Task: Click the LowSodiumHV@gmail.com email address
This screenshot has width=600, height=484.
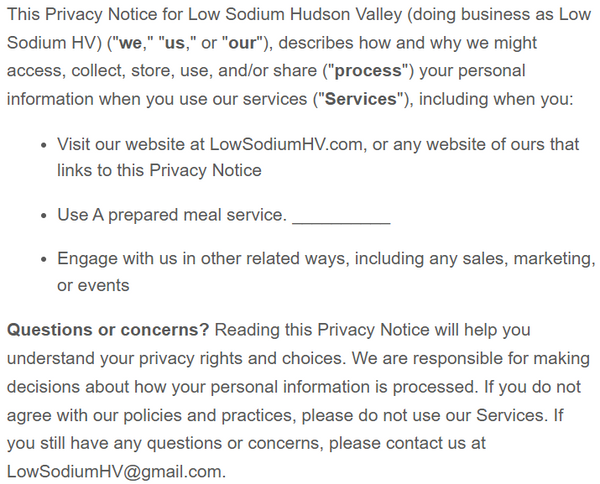Action: tap(115, 470)
